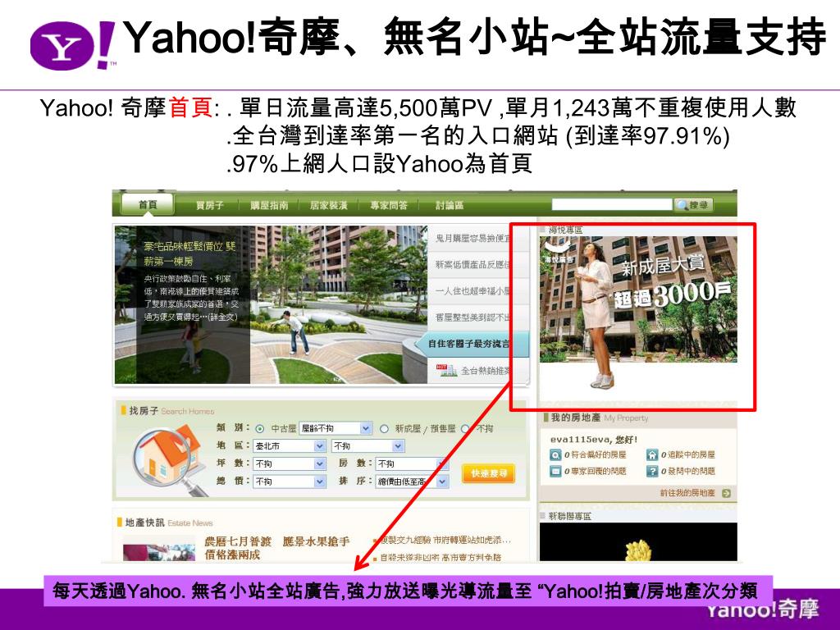This screenshot has width=840, height=630.
Task: Open the 農曆七月普渡 應景水果搶手 news headline
Action: [x=277, y=548]
